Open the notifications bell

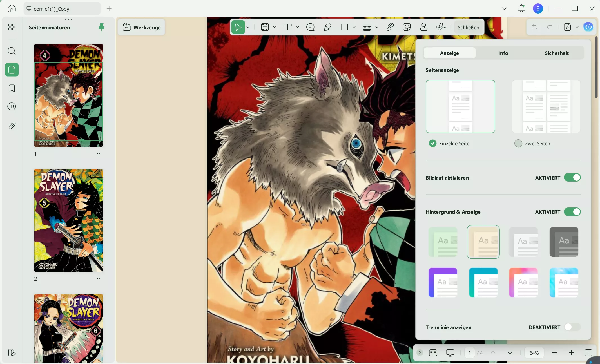tap(521, 8)
